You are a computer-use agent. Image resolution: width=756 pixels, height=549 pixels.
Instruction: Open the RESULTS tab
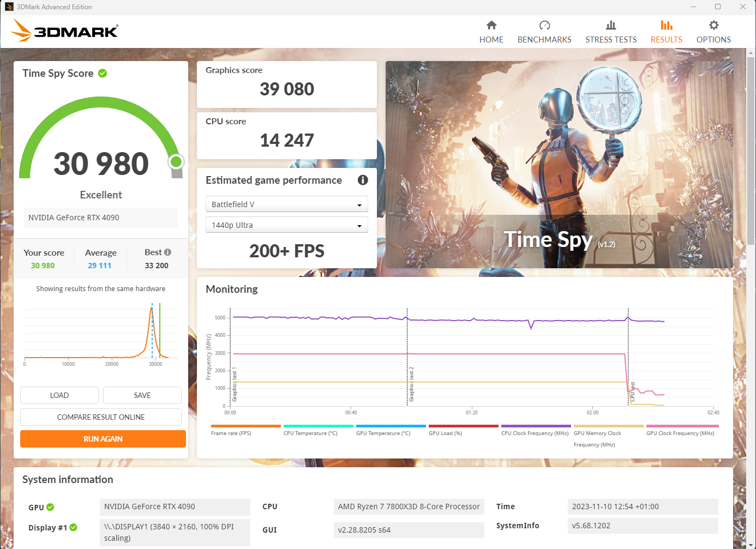coord(666,32)
